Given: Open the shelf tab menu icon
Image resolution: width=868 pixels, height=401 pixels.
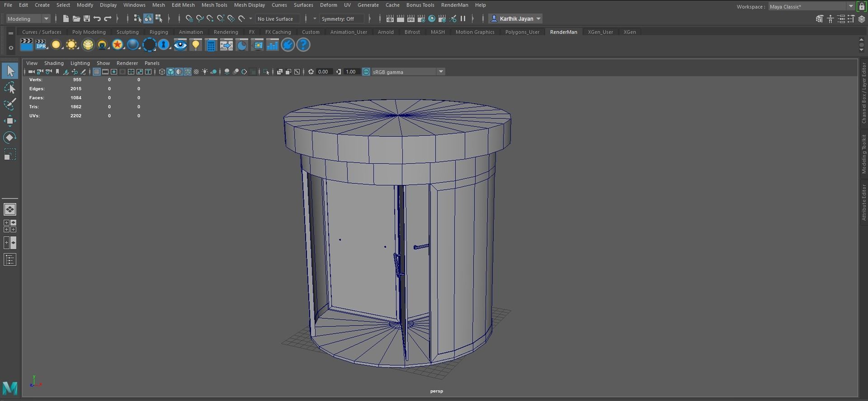Looking at the screenshot, I should (11, 33).
